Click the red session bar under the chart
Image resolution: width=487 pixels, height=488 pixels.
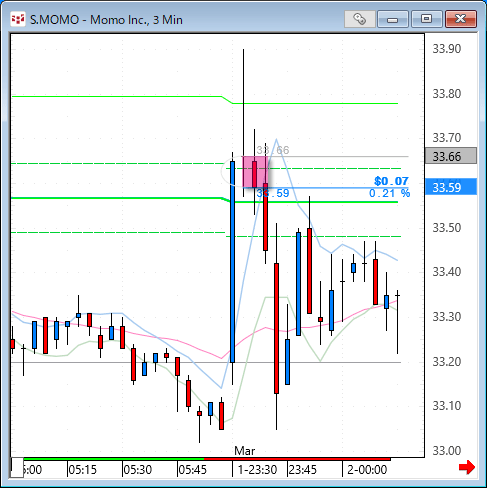297,459
